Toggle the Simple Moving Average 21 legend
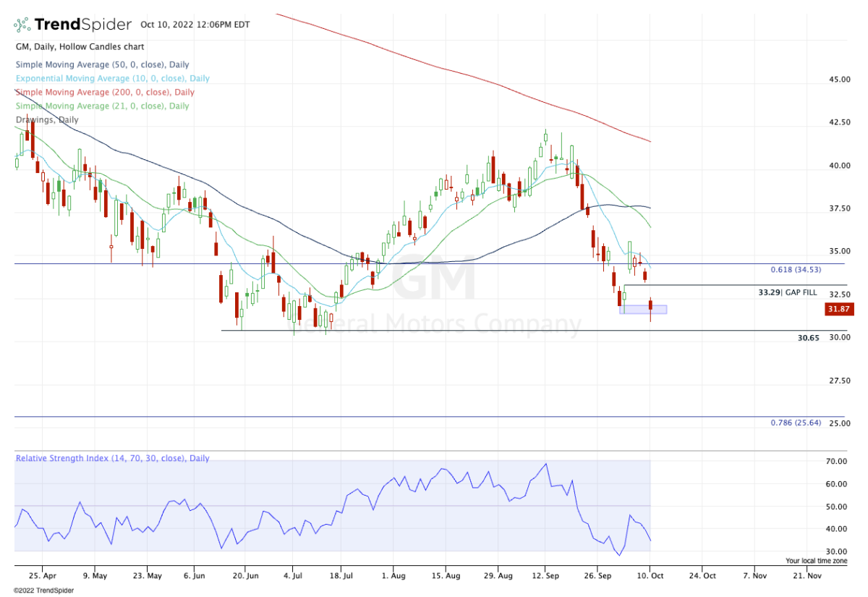Screen dimensions: 868x597 point(102,106)
